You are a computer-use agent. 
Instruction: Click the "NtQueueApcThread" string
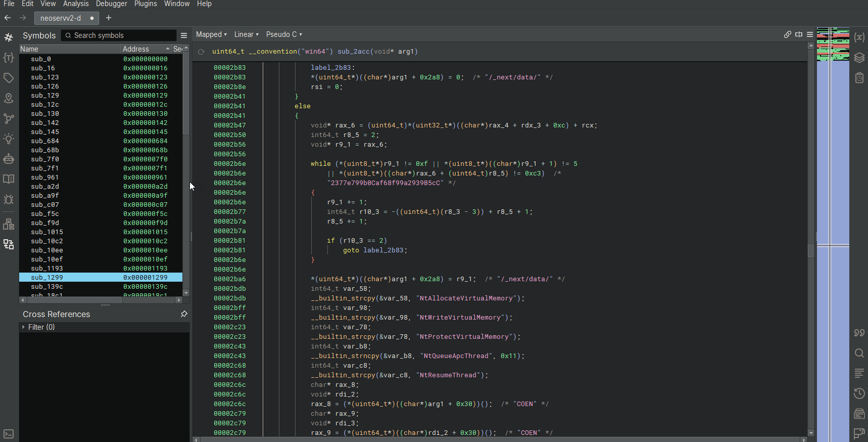click(456, 356)
